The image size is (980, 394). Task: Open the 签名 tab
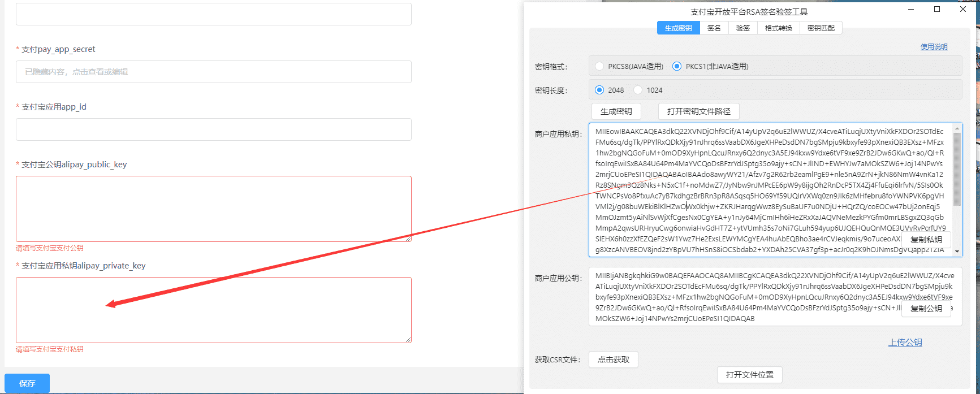coord(714,28)
